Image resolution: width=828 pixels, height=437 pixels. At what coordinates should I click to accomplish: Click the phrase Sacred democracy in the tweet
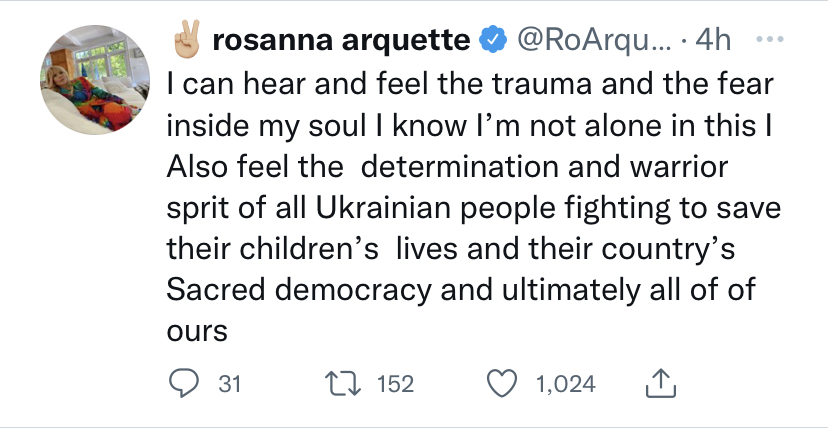(283, 289)
